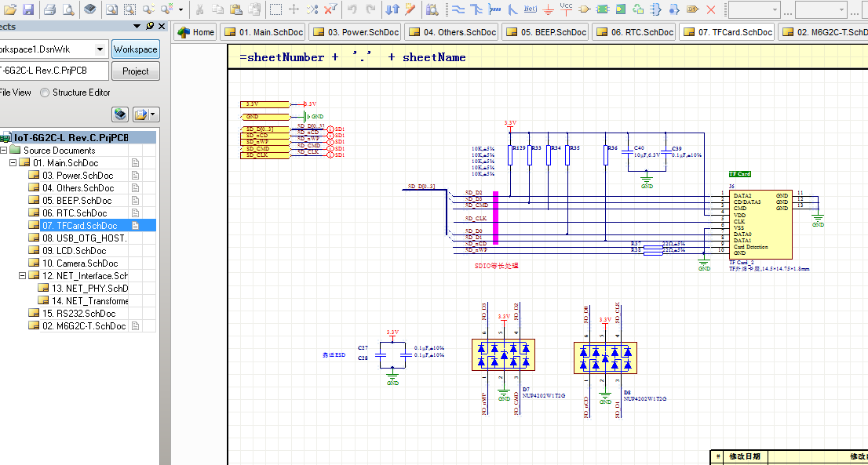Open the first empty toolbar combo box

[x=754, y=9]
